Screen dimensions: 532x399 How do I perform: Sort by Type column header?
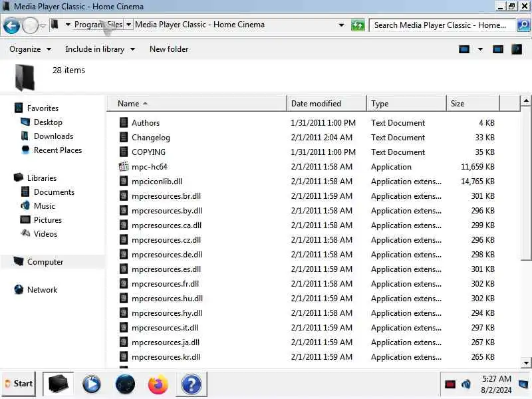point(406,104)
